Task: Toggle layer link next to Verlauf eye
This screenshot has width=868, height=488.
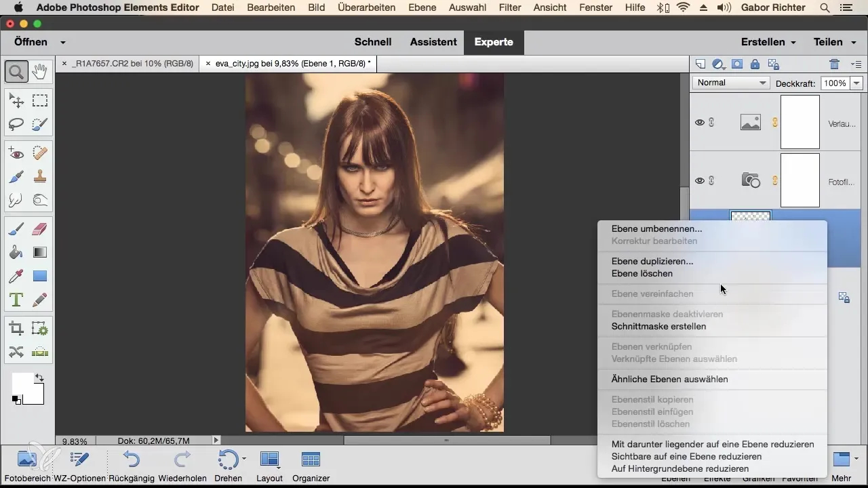Action: click(711, 123)
